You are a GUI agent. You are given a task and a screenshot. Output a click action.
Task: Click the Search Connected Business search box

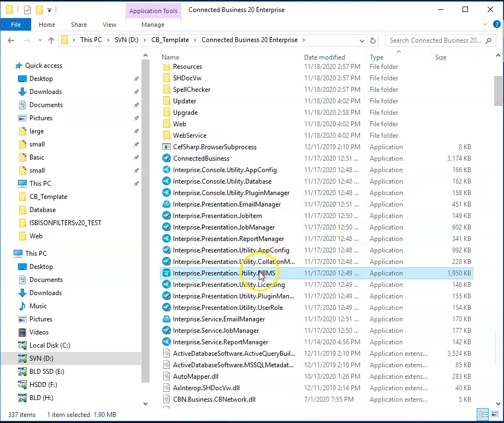pos(435,40)
